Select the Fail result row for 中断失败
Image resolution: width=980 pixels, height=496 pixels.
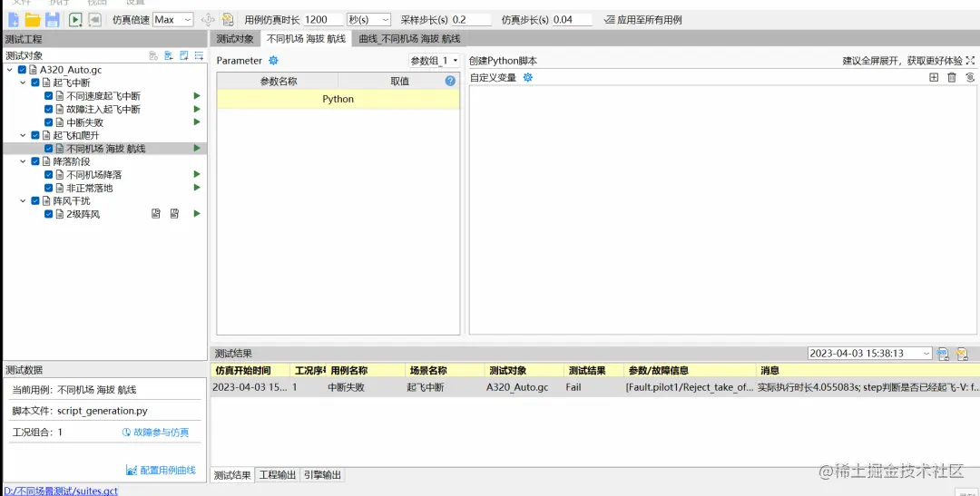tap(594, 387)
